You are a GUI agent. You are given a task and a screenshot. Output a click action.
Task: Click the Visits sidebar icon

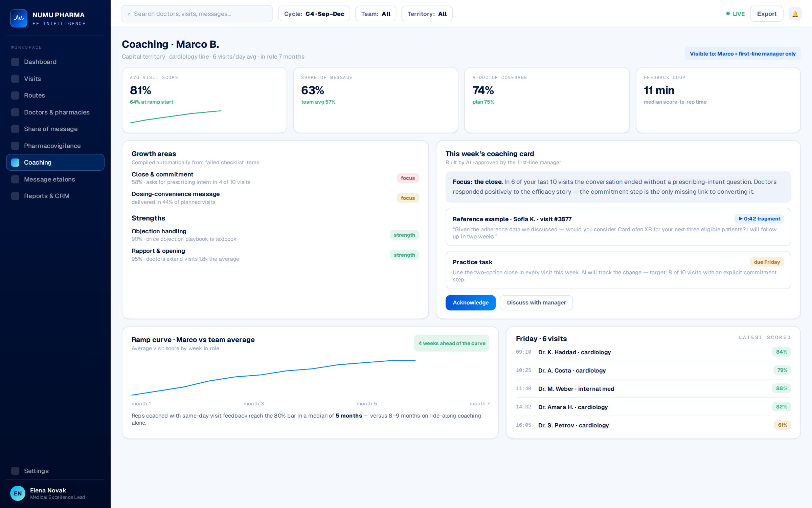pos(15,79)
